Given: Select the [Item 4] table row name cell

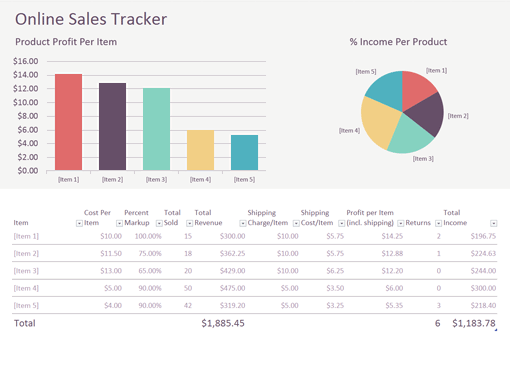Looking at the screenshot, I should pyautogui.click(x=26, y=288).
